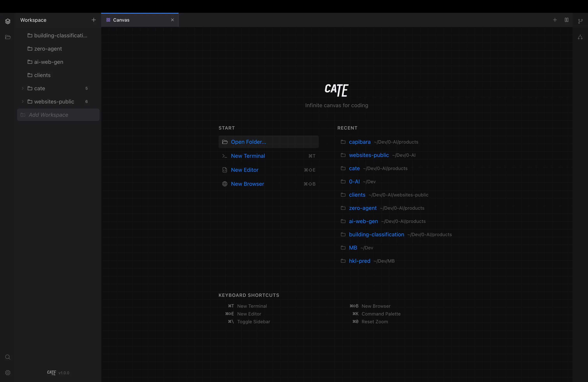Open the git branch panel icon

tap(580, 22)
